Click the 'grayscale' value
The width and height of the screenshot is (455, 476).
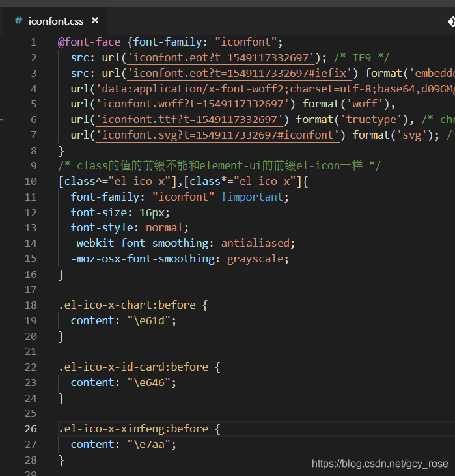click(x=255, y=259)
